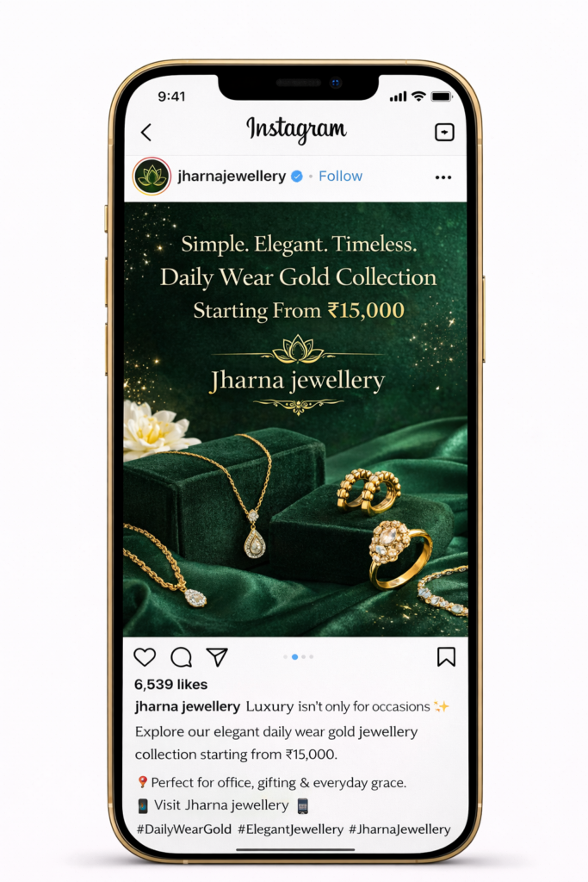
Task: Click the battery status icon
Action: [x=442, y=96]
